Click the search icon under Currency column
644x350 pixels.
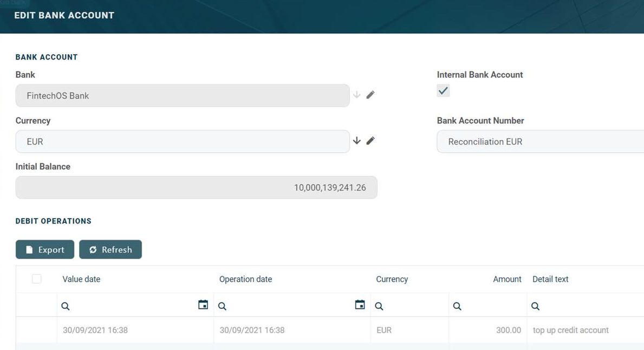(379, 306)
